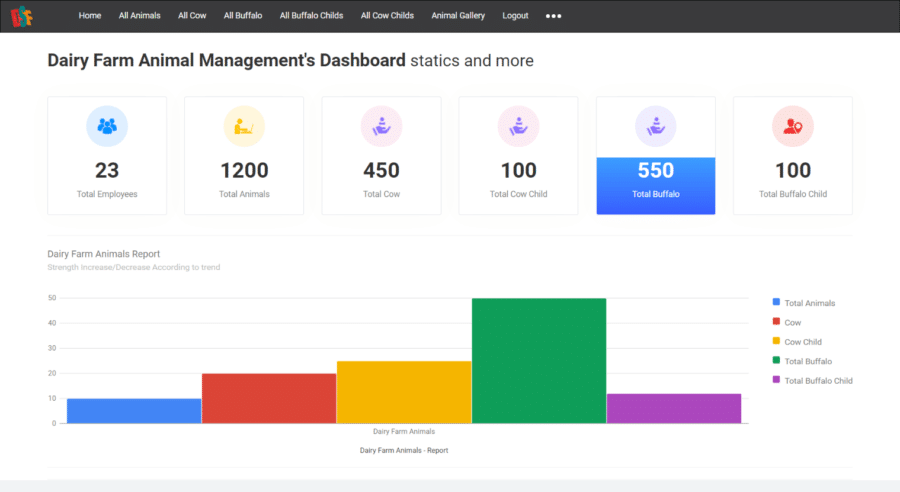Viewport: 900px width, 492px height.
Task: Open the three-dot more menu in navbar
Action: [553, 17]
